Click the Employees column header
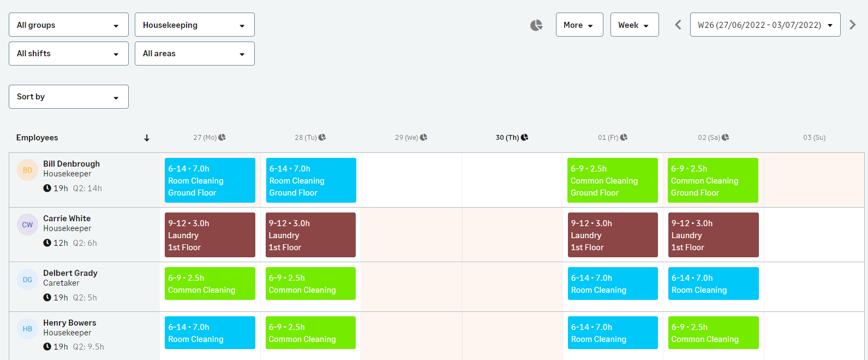This screenshot has width=868, height=360. pos(37,138)
